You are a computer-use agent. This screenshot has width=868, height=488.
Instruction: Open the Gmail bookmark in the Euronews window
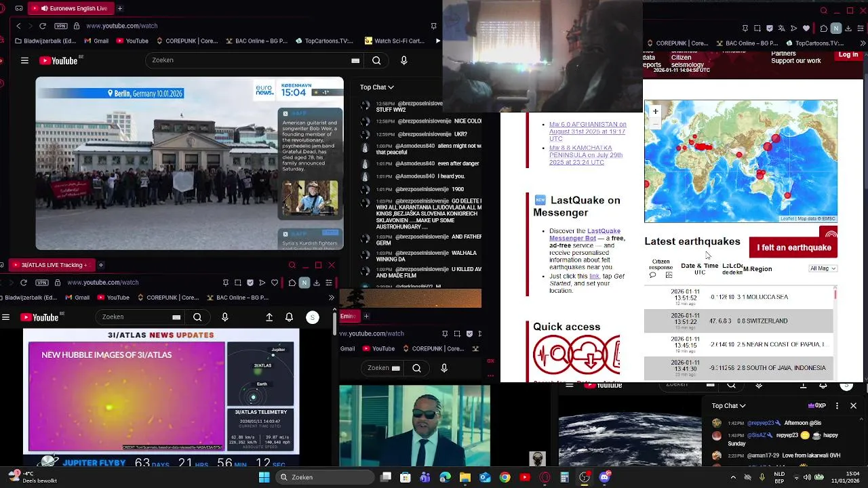click(x=96, y=41)
